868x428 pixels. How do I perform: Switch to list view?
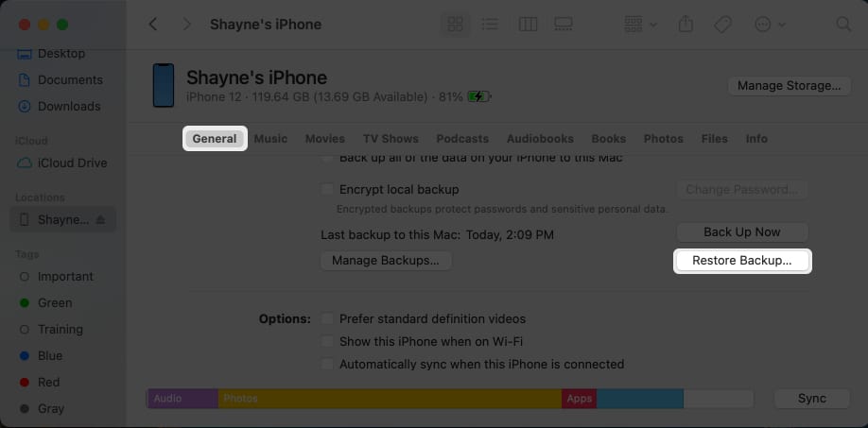click(x=490, y=25)
